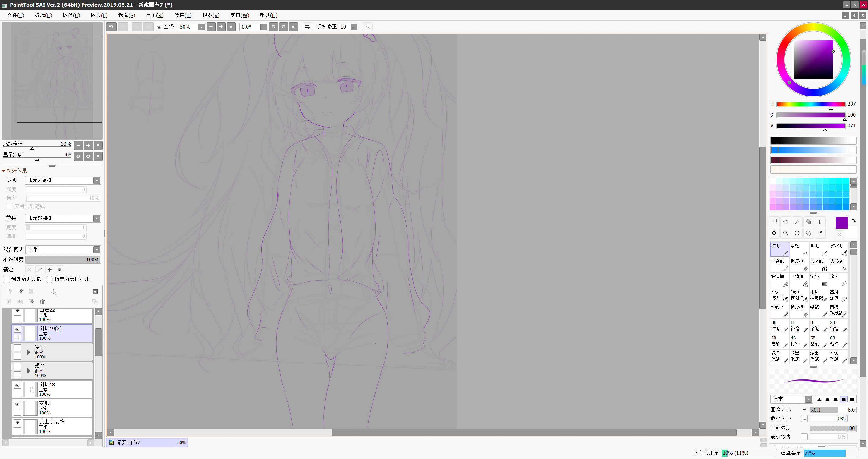
Task: Select the eyedropper color picker tool
Action: [x=819, y=233]
